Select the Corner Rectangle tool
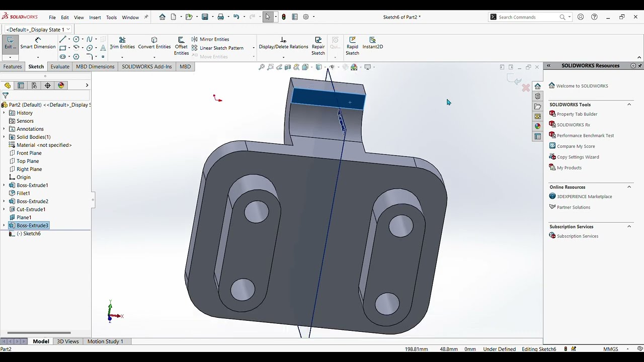Screen dimensions: 644x362 tap(62, 48)
